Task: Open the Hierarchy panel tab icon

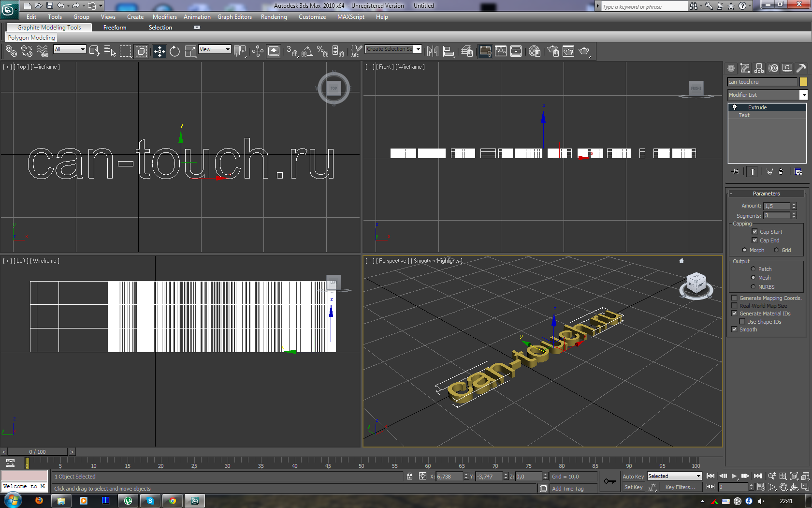Action: tap(759, 68)
